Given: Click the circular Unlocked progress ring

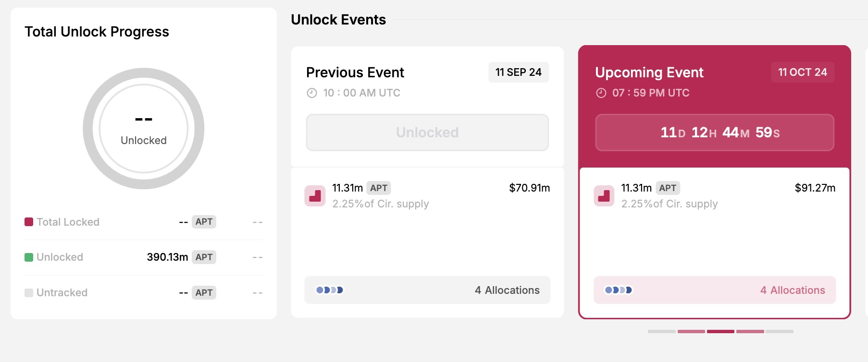Looking at the screenshot, I should (x=144, y=129).
